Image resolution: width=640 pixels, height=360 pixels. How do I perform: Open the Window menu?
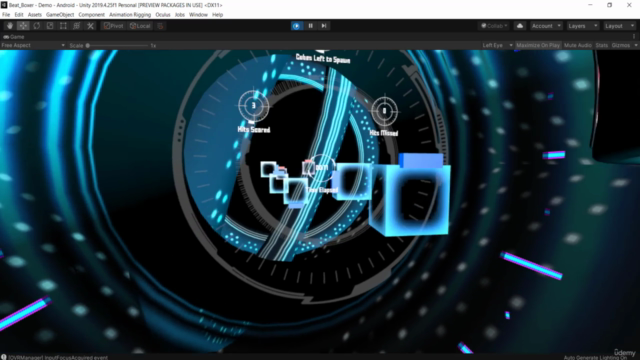198,15
